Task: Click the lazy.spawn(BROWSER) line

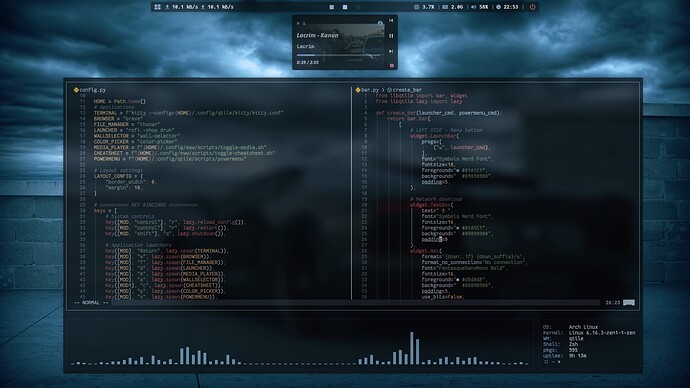Action: 158,256
